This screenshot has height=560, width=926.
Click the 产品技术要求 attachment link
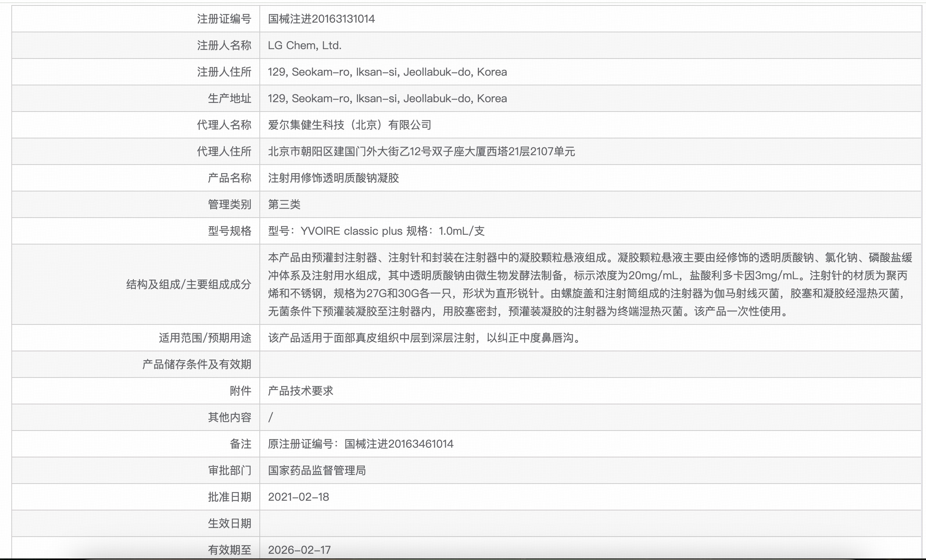click(300, 391)
